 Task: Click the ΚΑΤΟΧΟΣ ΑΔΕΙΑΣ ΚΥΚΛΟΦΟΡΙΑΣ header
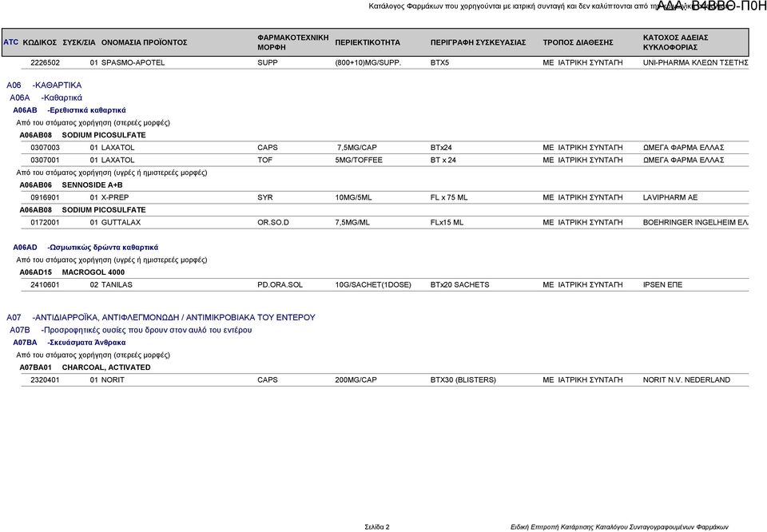point(676,42)
